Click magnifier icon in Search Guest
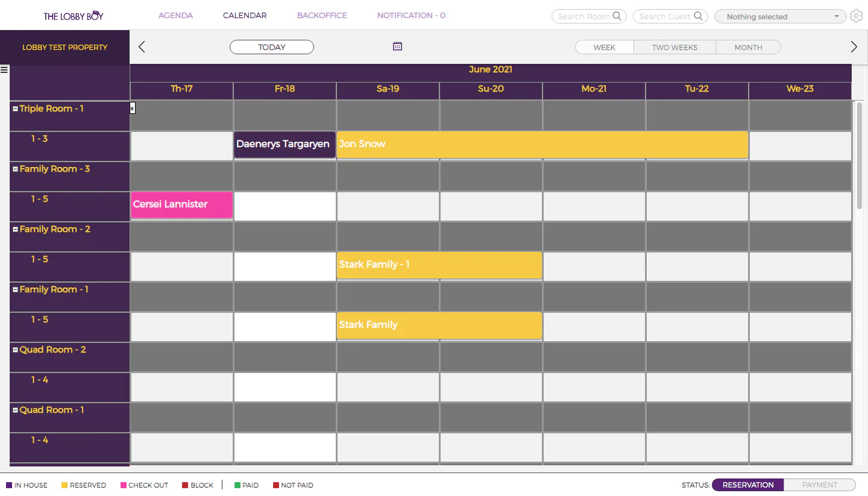Viewport: 868px width, 496px height. [698, 16]
